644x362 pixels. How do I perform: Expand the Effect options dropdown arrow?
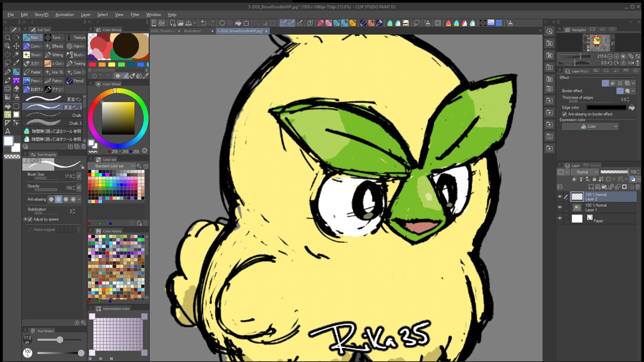(x=633, y=83)
